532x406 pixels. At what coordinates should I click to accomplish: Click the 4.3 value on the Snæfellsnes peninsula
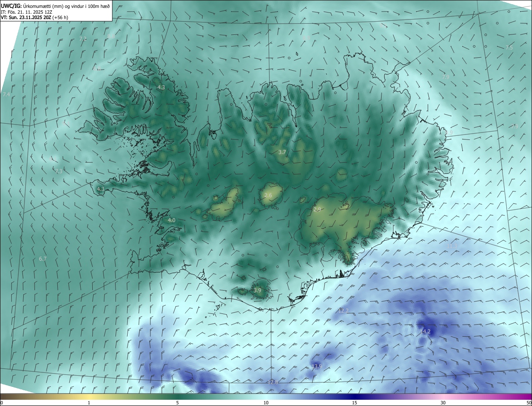click(100, 189)
